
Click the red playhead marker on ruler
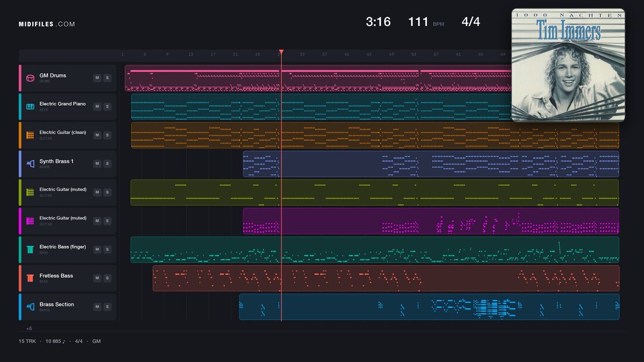[282, 51]
